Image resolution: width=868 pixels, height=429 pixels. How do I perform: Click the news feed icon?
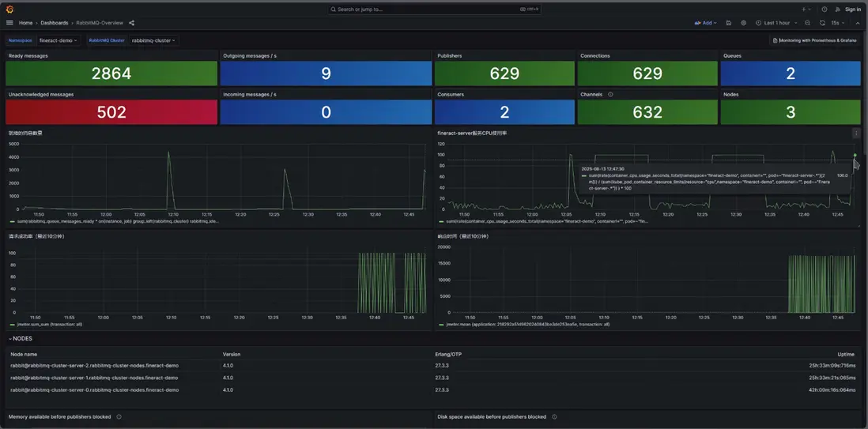point(838,9)
